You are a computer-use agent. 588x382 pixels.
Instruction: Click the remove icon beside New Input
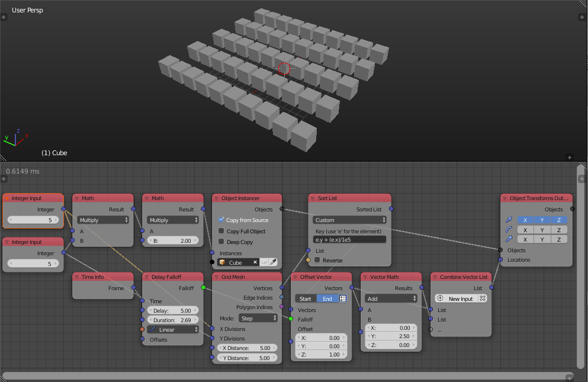[x=483, y=298]
